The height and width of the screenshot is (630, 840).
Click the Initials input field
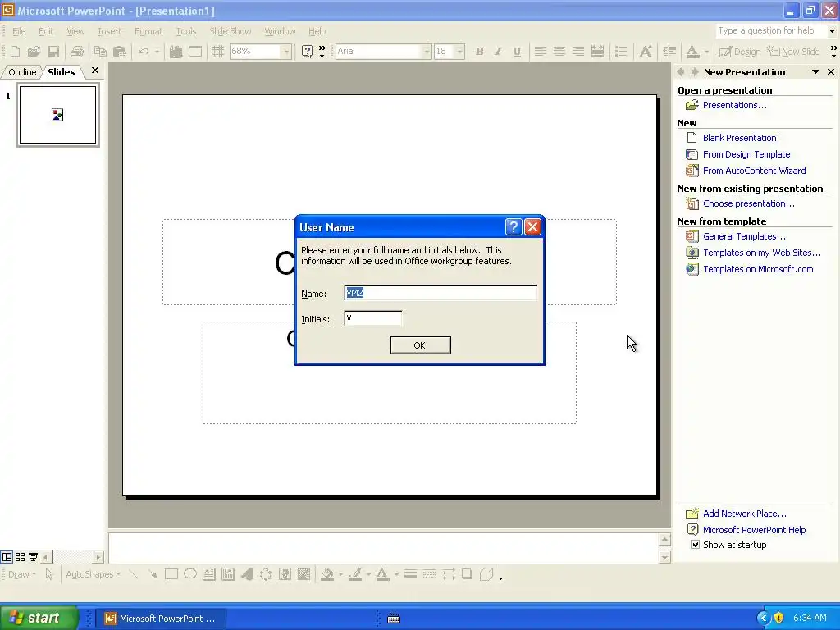[373, 319]
